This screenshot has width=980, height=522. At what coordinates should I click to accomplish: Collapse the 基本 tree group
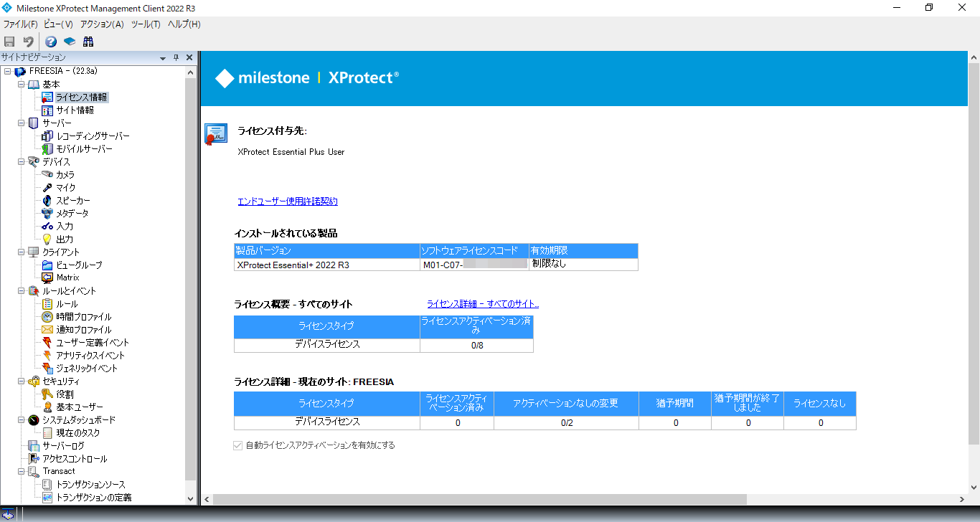(21, 84)
